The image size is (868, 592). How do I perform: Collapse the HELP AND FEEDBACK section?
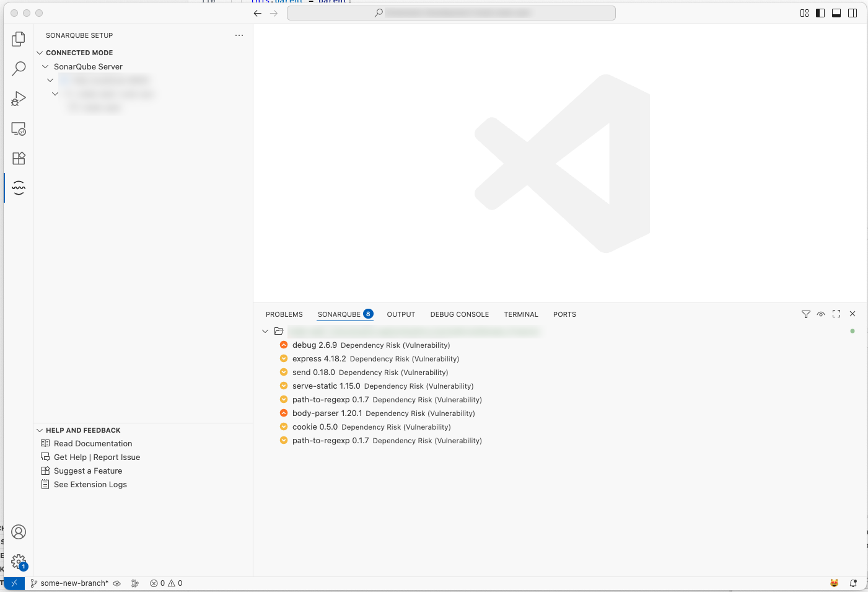pos(40,430)
